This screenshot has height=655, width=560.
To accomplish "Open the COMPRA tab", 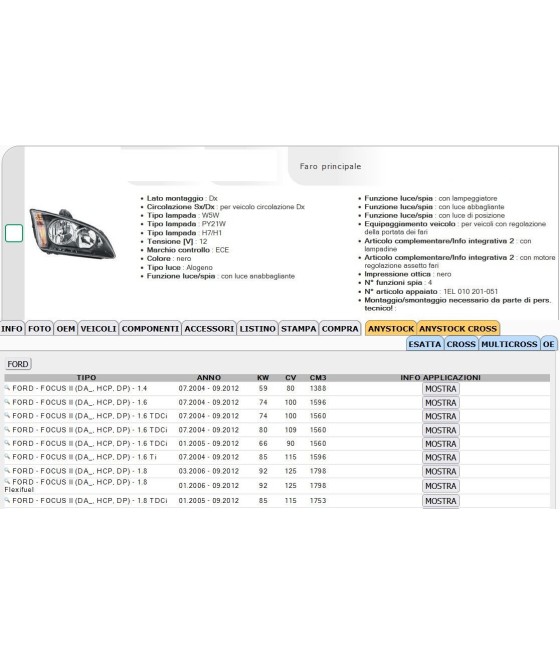I will [x=340, y=329].
